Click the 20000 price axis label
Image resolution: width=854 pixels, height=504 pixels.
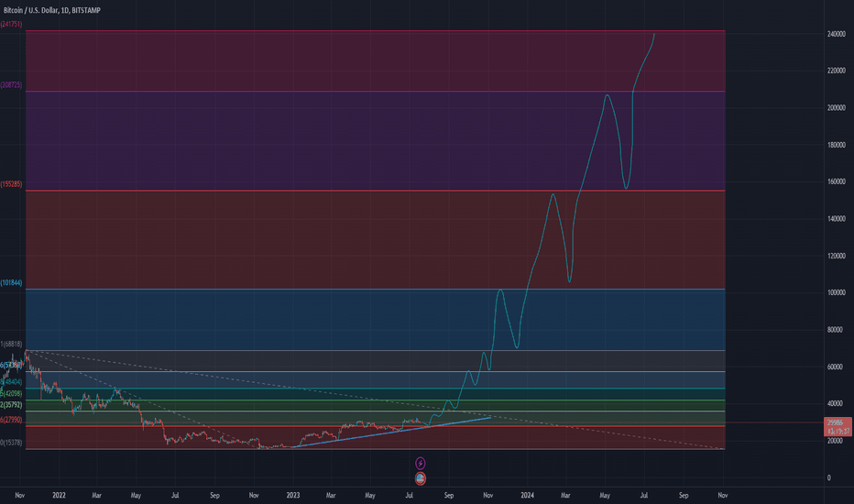coord(836,441)
